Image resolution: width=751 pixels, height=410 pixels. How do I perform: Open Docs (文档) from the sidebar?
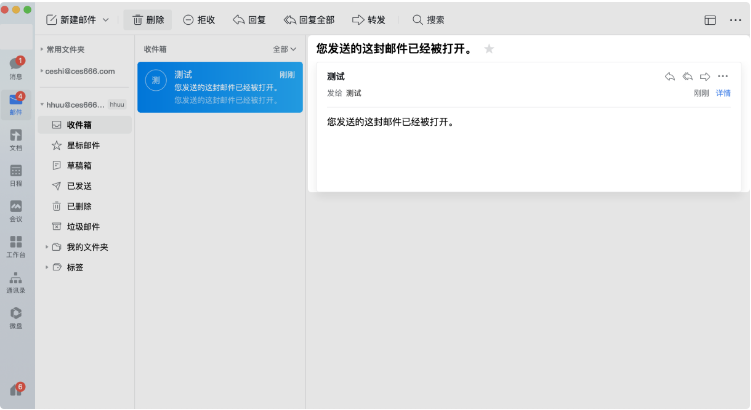[x=15, y=138]
